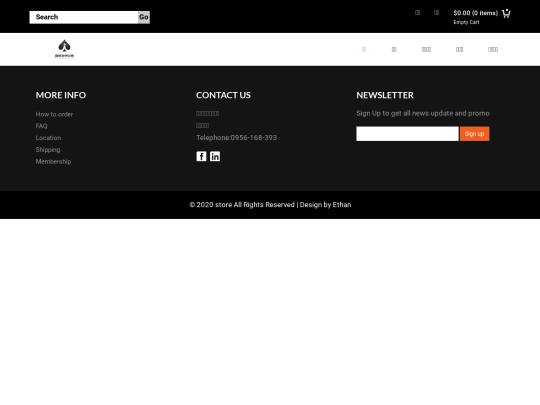The width and height of the screenshot is (540, 405).
Task: Open the Location link
Action: [48, 138]
